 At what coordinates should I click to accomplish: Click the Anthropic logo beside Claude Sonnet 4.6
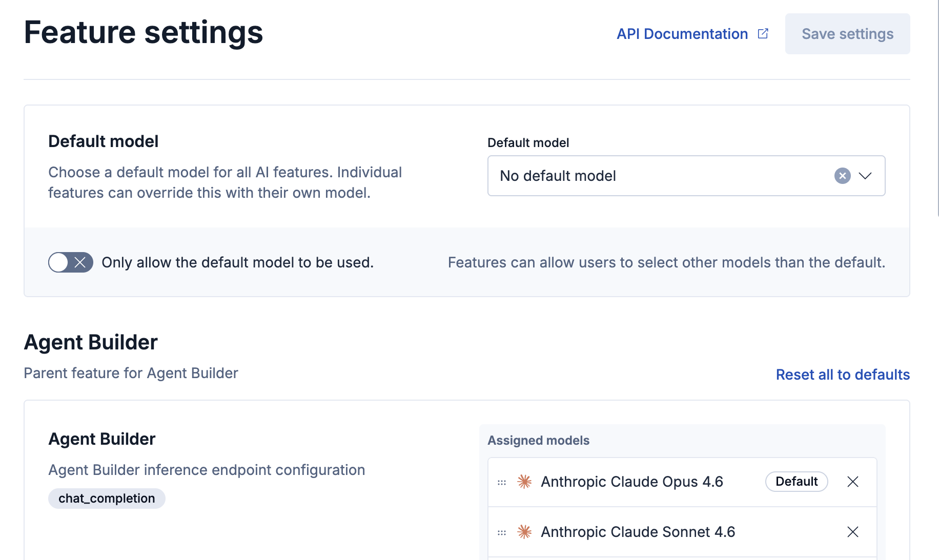(x=524, y=532)
